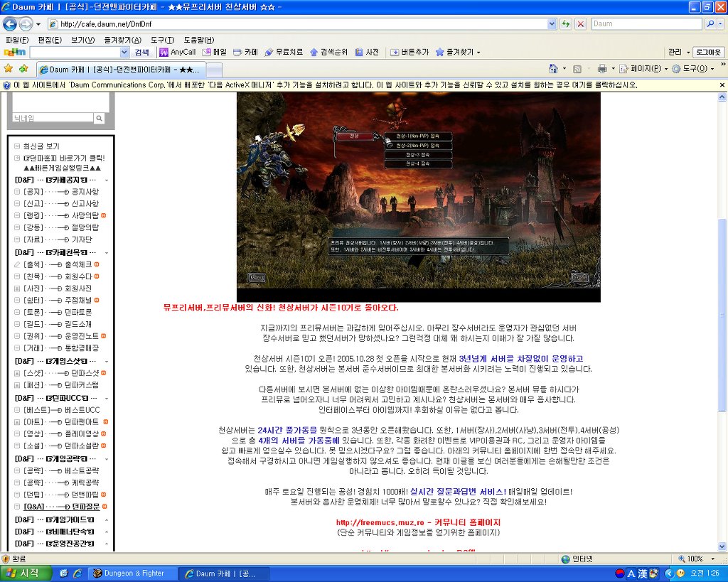Open the 던파질문 Q&A board link
Image resolution: width=728 pixels, height=582 pixels.
tap(61, 507)
